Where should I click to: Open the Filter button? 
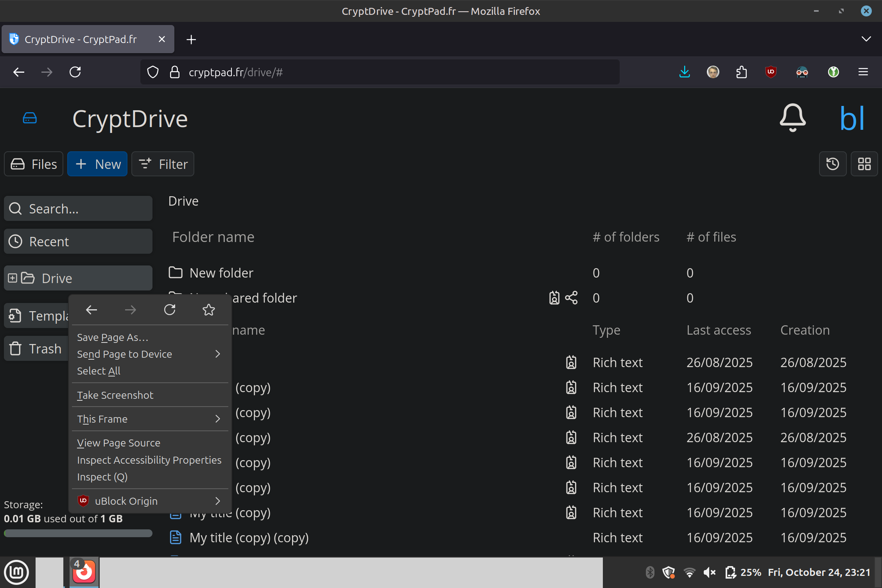[x=163, y=164]
